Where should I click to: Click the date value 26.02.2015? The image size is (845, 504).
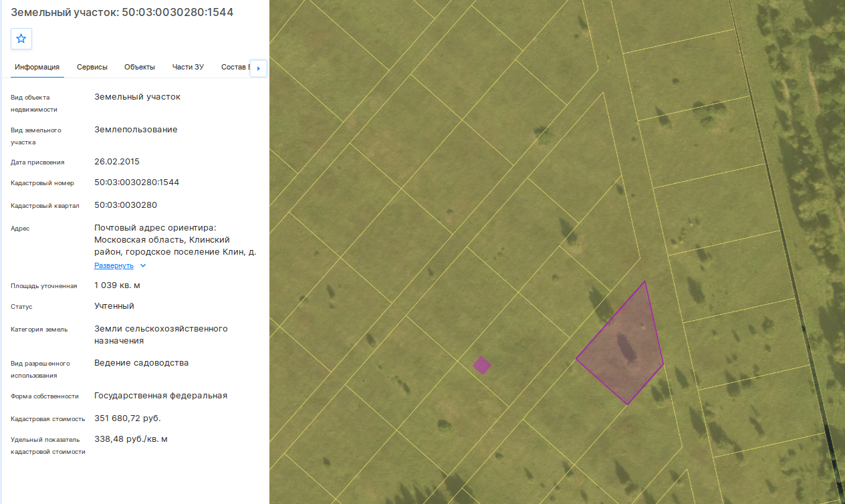point(117,161)
